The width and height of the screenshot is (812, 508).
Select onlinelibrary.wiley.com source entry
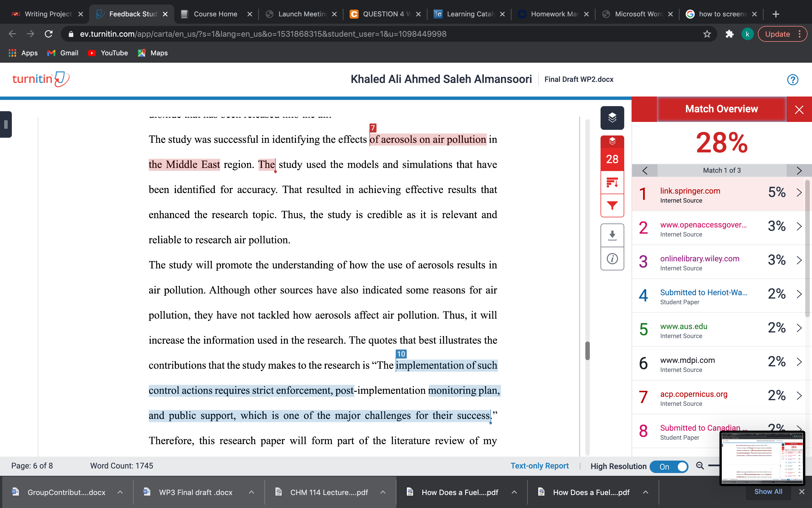[718, 262]
